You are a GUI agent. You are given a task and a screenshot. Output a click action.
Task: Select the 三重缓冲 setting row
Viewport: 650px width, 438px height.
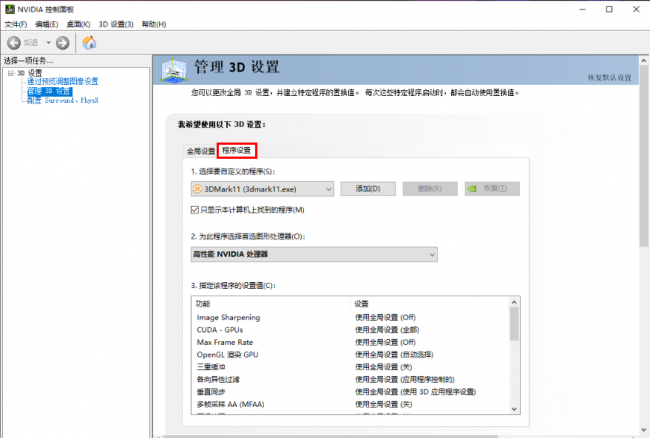coord(350,367)
